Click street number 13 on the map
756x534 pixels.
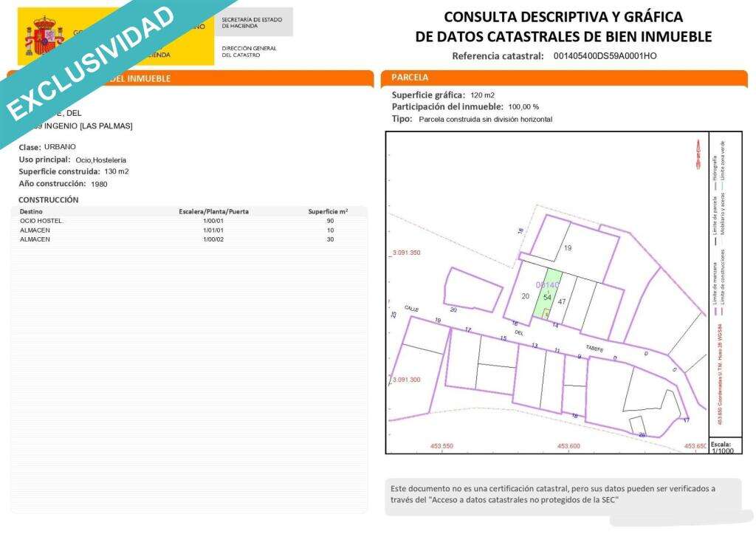coord(535,346)
